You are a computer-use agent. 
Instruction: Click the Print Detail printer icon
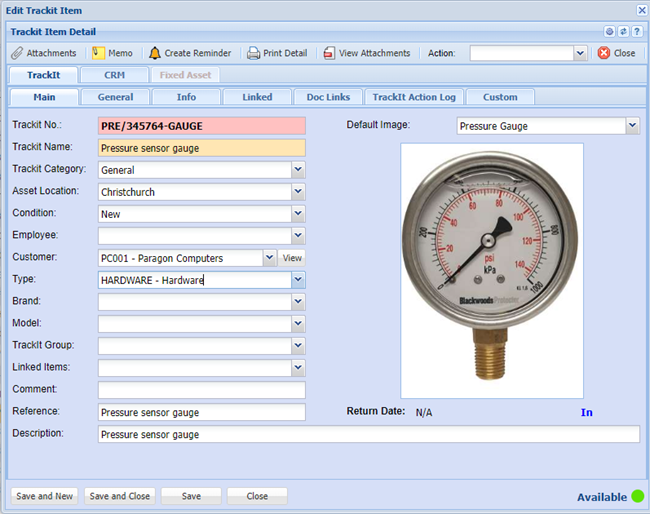254,53
